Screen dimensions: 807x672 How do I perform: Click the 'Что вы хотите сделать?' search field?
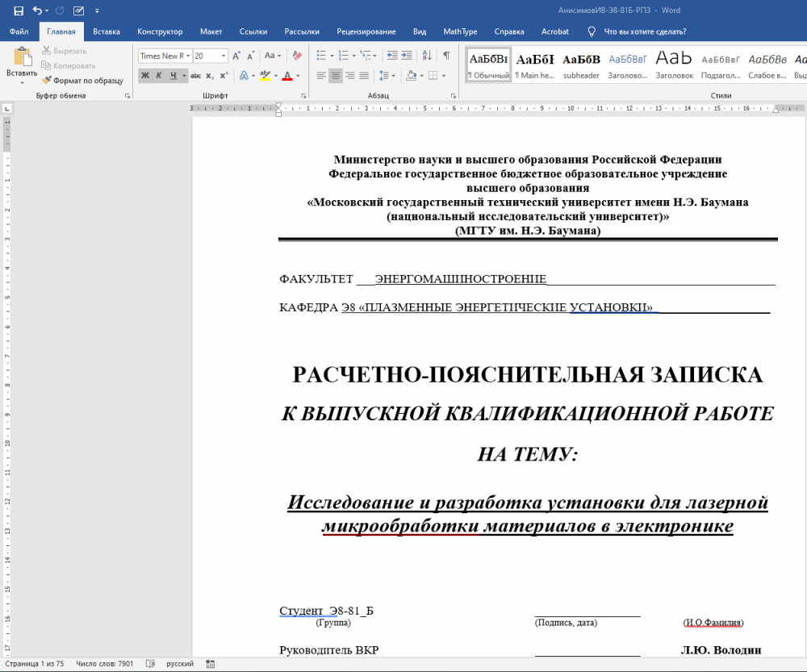pyautogui.click(x=645, y=31)
